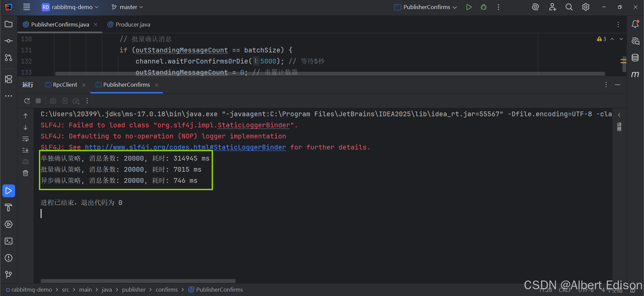
Task: Click the publisher breadcrumb item
Action: click(x=134, y=290)
